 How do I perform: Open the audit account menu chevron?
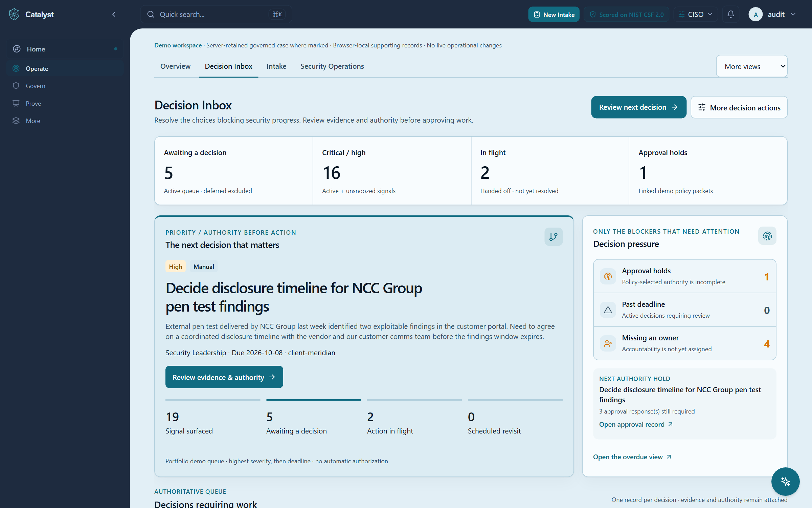coord(793,14)
